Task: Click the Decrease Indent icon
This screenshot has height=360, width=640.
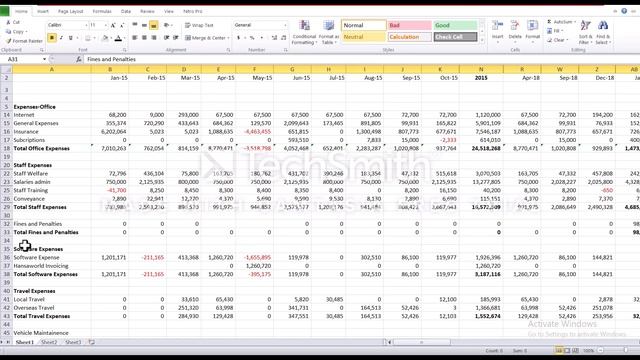Action: 167,38
